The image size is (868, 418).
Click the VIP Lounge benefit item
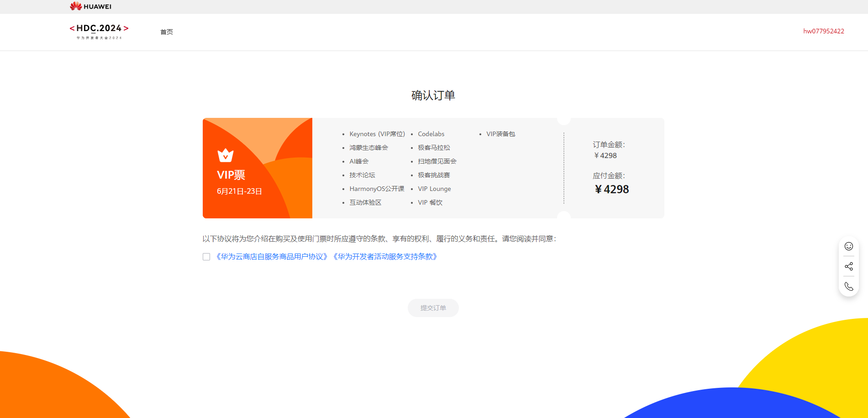pos(434,189)
